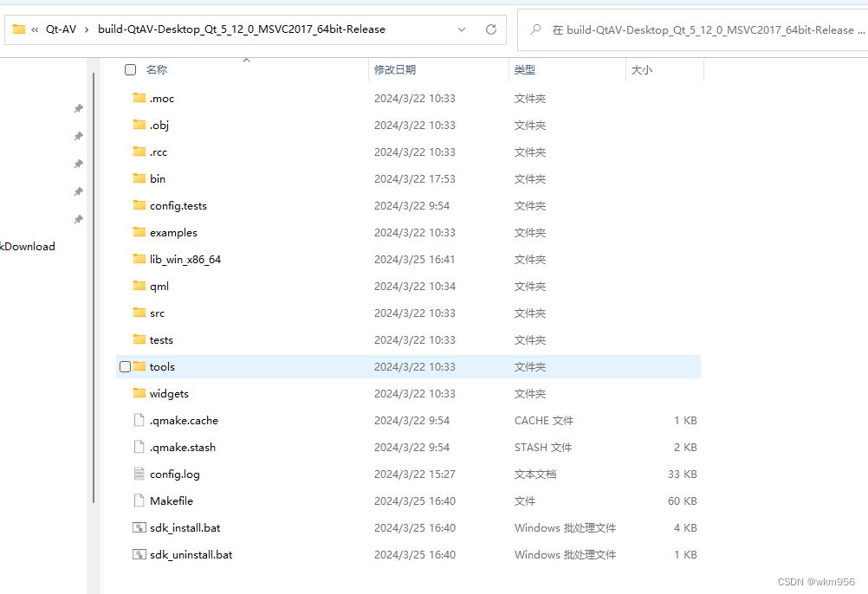Open the address bar history dropdown
The height and width of the screenshot is (594, 868).
click(x=463, y=29)
